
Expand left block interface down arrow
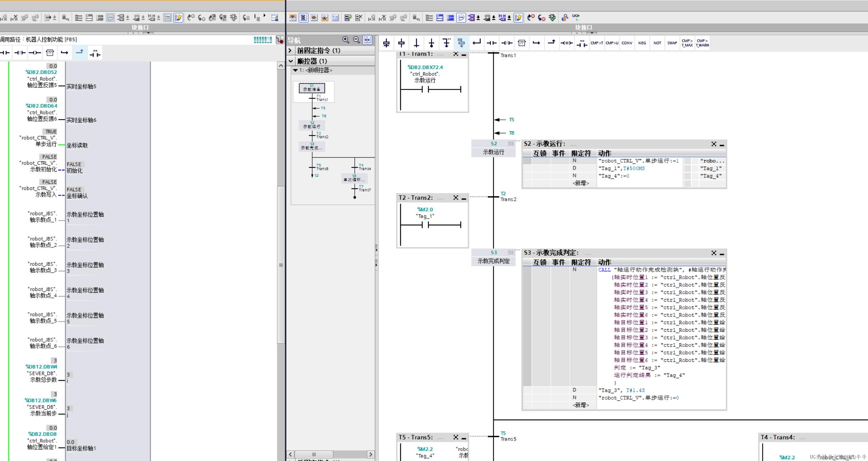coord(148,33)
